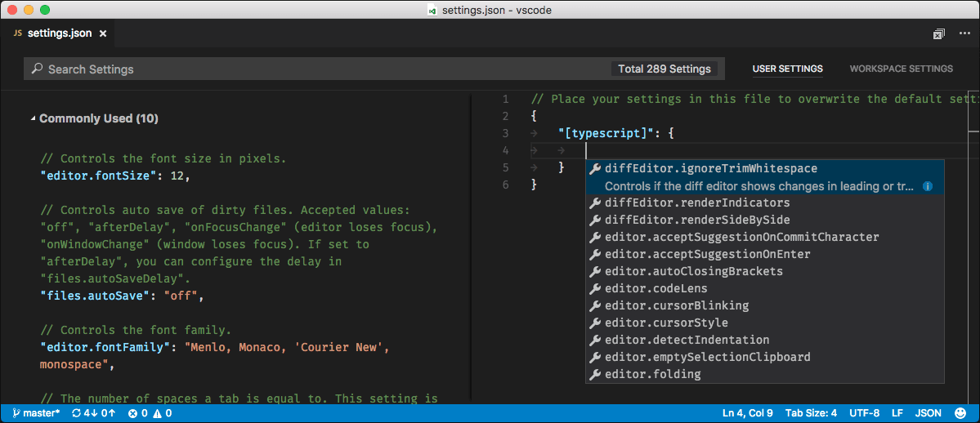Click into the Search Settings field
The height and width of the screenshot is (423, 980).
click(x=327, y=69)
